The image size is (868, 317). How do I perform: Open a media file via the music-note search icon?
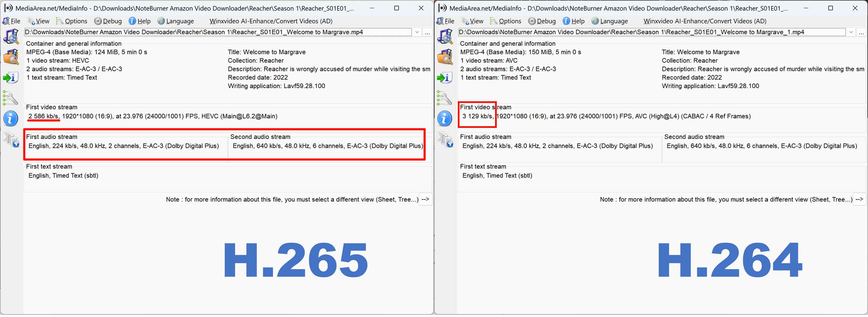point(11,36)
